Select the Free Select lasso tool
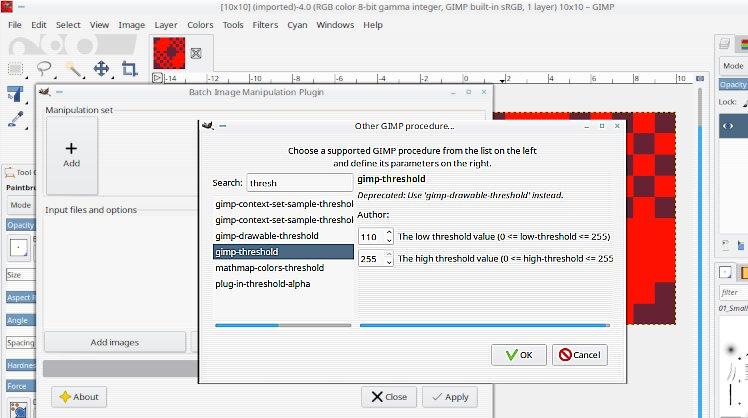The image size is (748, 418). coord(44,69)
